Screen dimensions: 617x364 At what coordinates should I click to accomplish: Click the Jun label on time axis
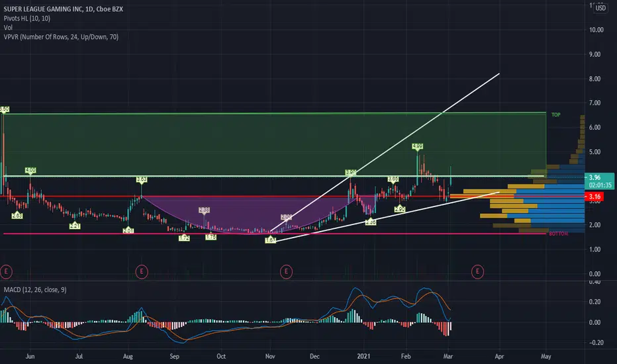click(30, 356)
